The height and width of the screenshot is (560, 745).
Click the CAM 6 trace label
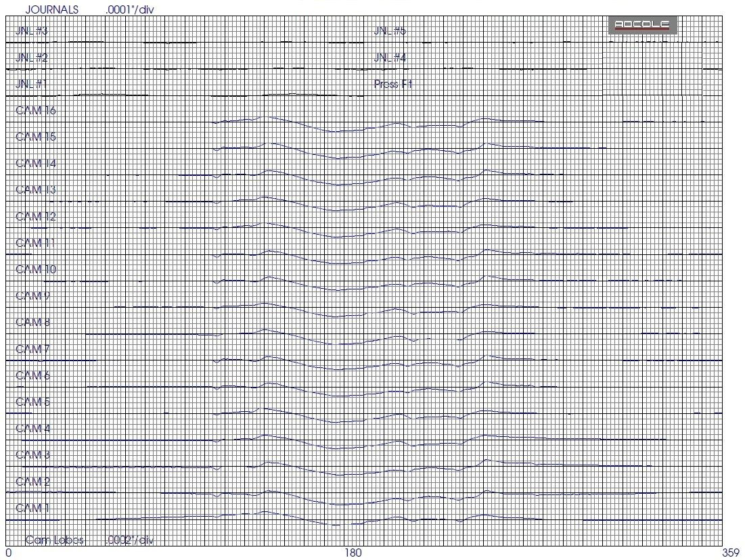(32, 375)
